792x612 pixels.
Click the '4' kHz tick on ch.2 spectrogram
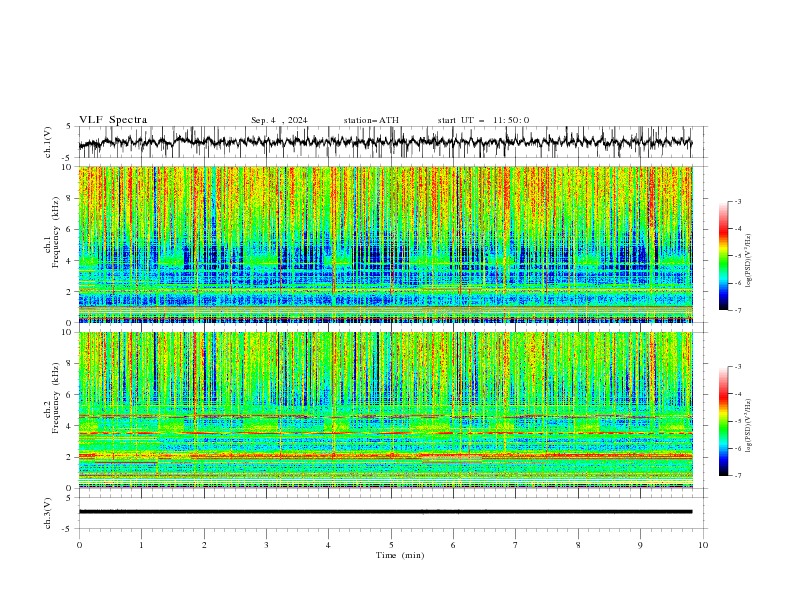point(70,426)
